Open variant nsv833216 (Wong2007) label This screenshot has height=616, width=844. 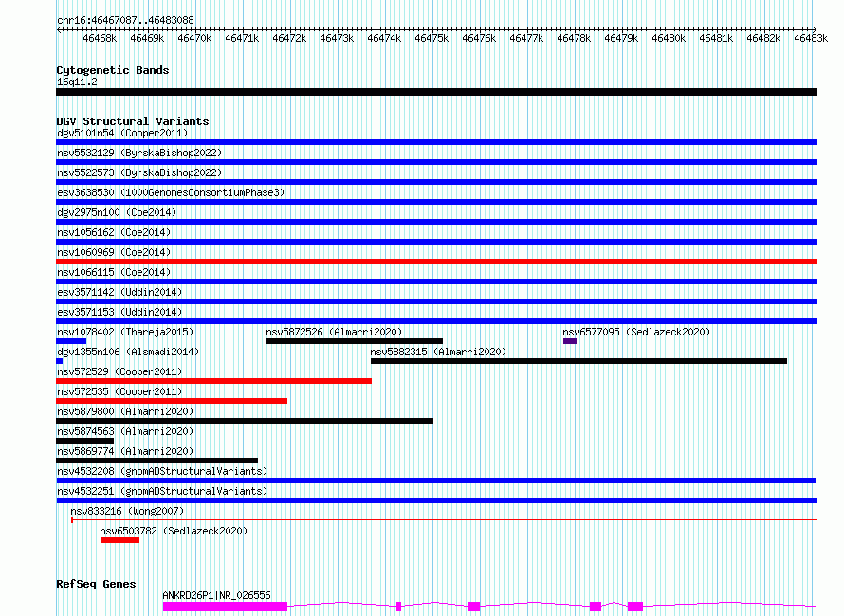click(x=127, y=511)
